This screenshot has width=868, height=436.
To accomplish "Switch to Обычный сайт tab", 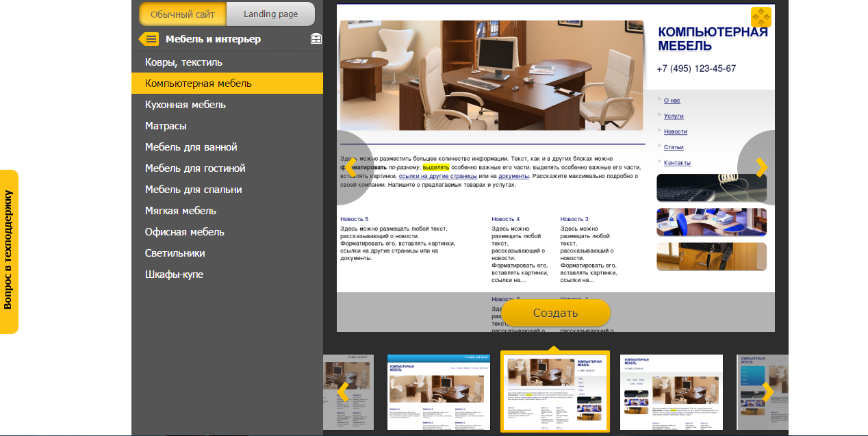I will coord(183,14).
